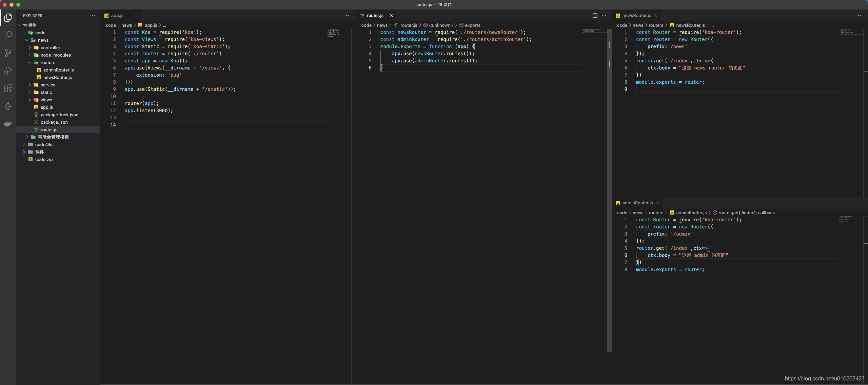Switch to the adminRouter.js tab
The image size is (868, 385).
click(637, 203)
